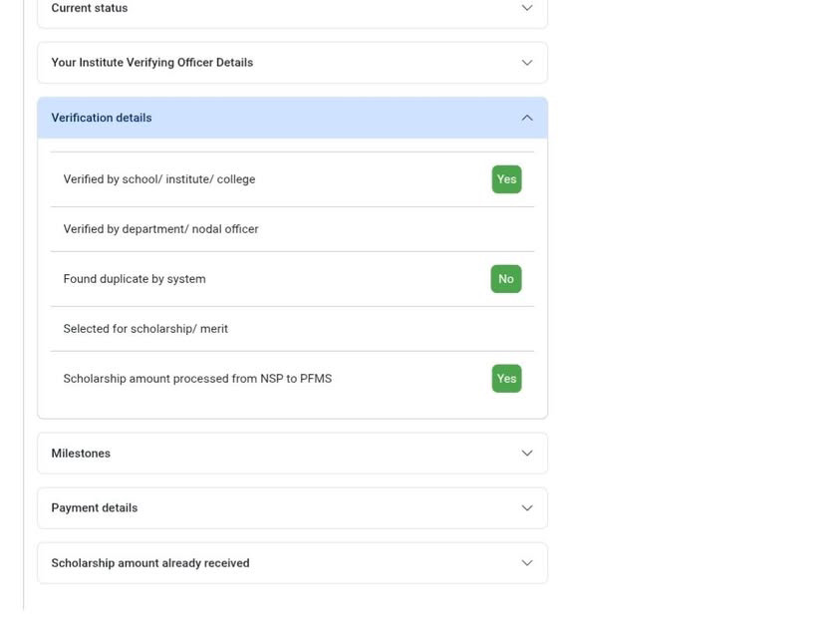
Task: Click the chevron icon beside Current status
Action: [527, 8]
